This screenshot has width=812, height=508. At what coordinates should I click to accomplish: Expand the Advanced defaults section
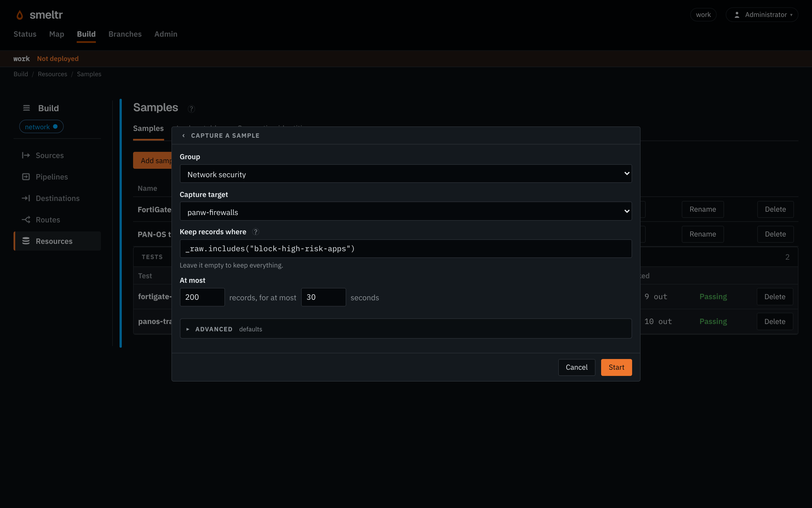pyautogui.click(x=406, y=329)
